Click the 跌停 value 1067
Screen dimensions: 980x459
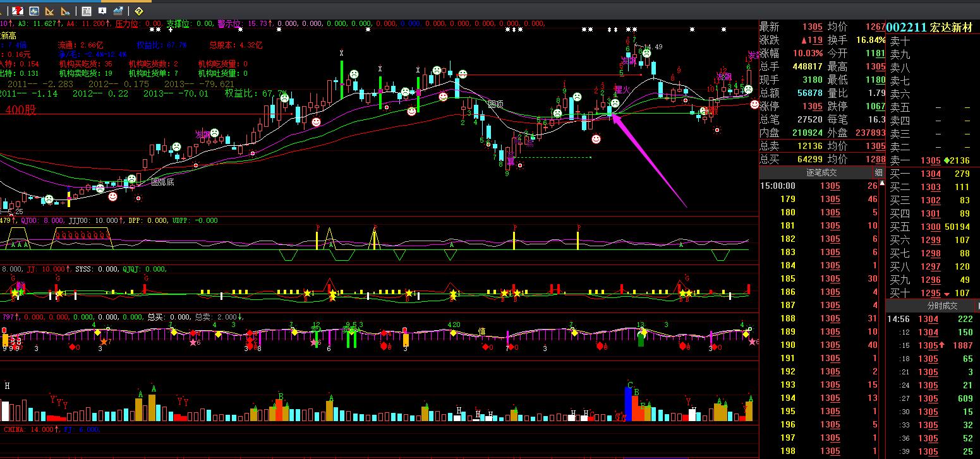pos(875,107)
